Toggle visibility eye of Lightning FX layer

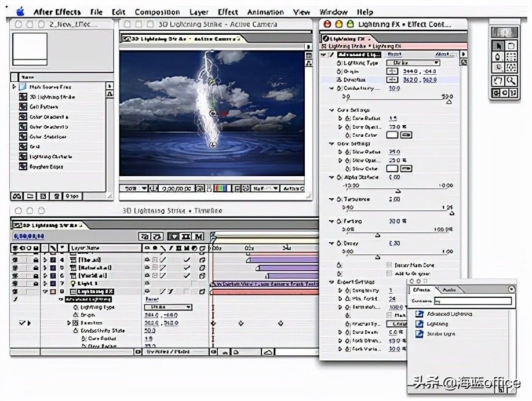[15, 291]
